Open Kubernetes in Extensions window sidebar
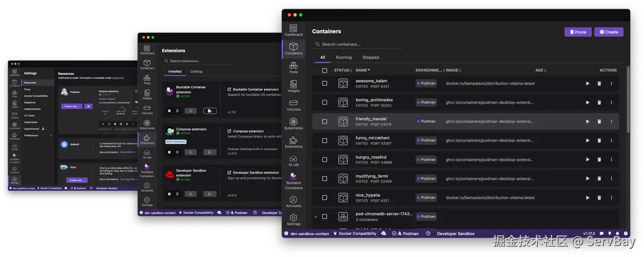 [x=147, y=124]
